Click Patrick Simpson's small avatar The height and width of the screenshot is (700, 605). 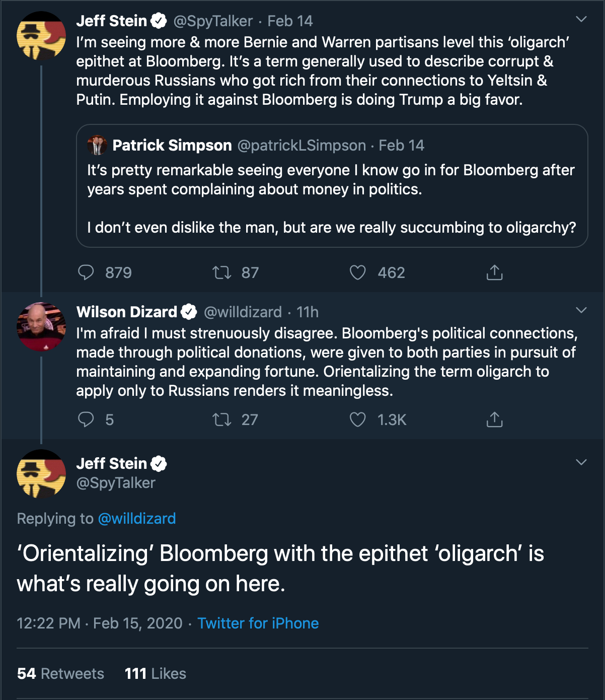(x=97, y=145)
